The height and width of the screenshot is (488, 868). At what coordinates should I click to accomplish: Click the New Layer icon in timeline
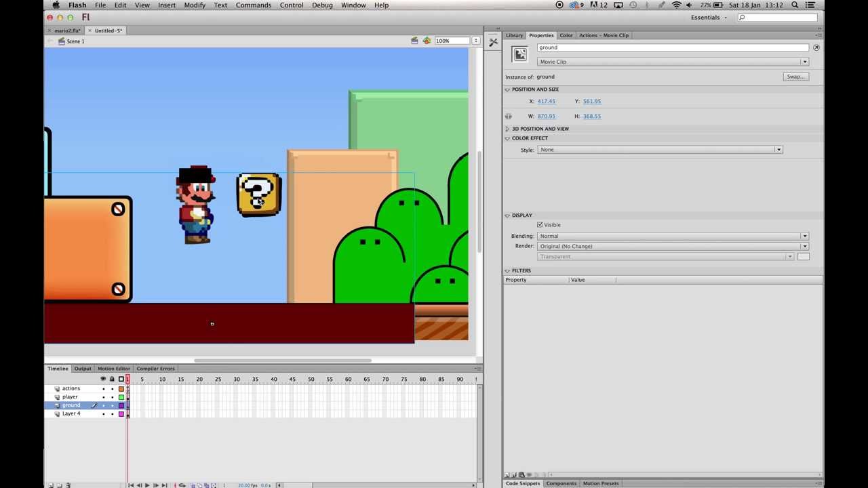click(50, 485)
